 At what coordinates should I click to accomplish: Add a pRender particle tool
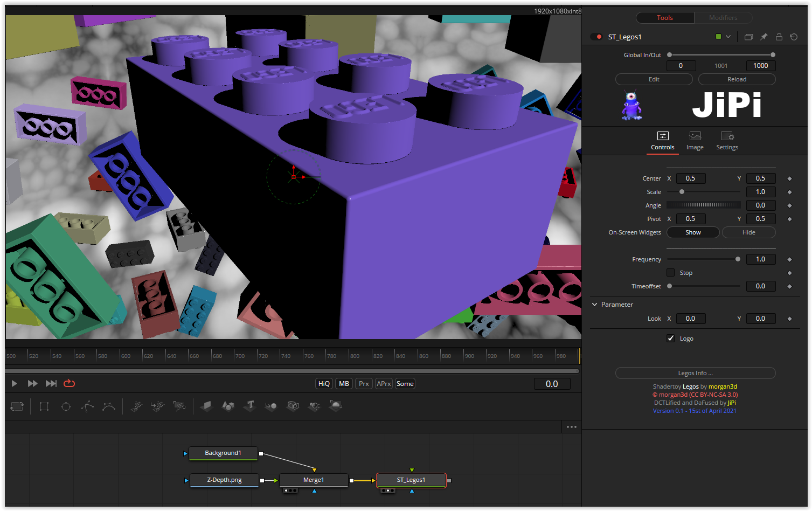coord(179,406)
